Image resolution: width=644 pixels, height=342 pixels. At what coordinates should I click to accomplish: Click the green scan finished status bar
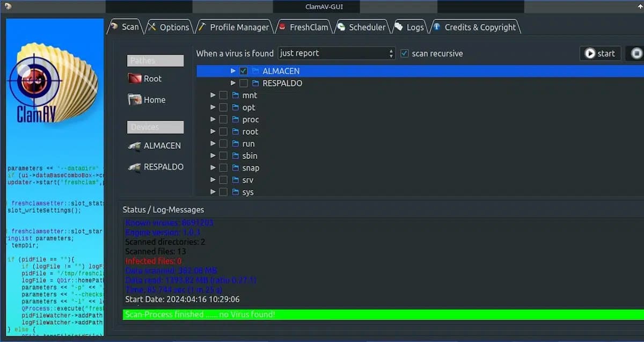[376, 314]
